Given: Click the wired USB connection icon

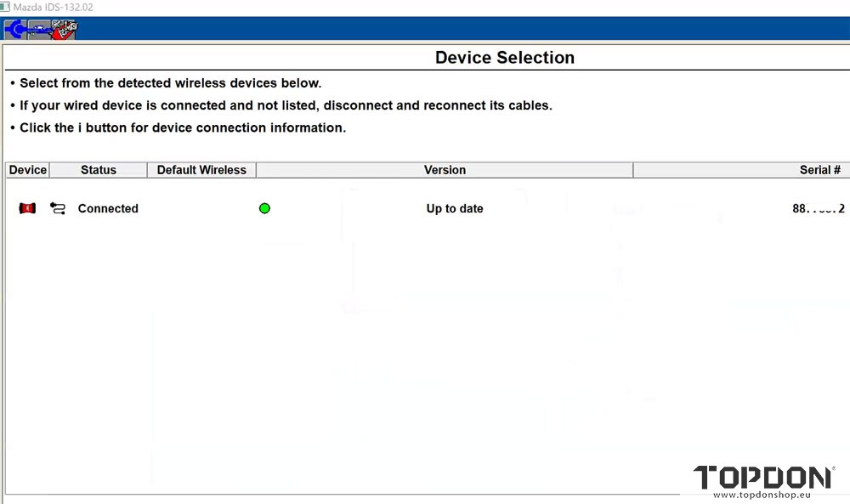Looking at the screenshot, I should tap(58, 208).
